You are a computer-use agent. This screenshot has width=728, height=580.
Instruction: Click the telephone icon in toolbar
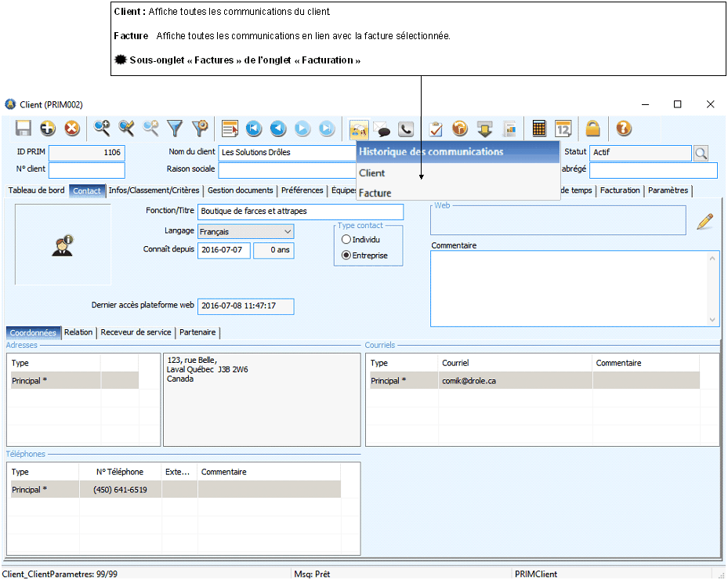click(405, 129)
